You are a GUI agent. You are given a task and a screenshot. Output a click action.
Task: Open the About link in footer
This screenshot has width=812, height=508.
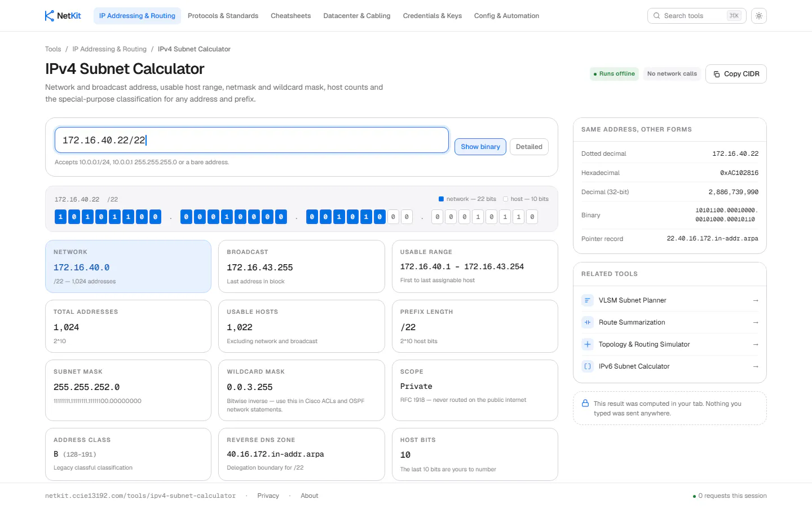[310, 496]
